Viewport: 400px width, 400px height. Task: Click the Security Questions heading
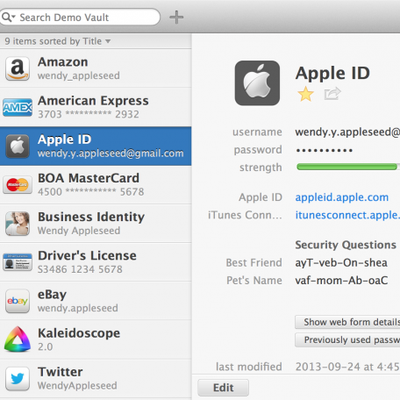pyautogui.click(x=346, y=245)
